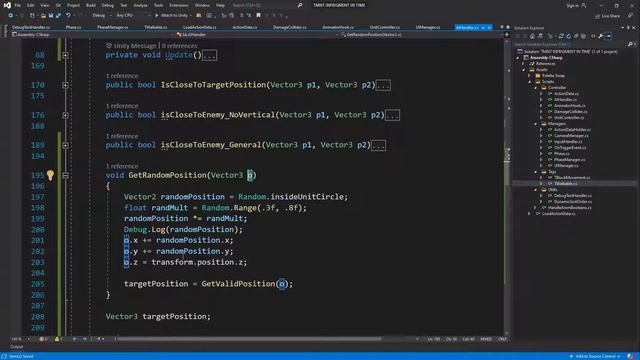Open the Extensions menu
Image resolution: width=640 pixels, height=360 pixels.
[179, 5]
